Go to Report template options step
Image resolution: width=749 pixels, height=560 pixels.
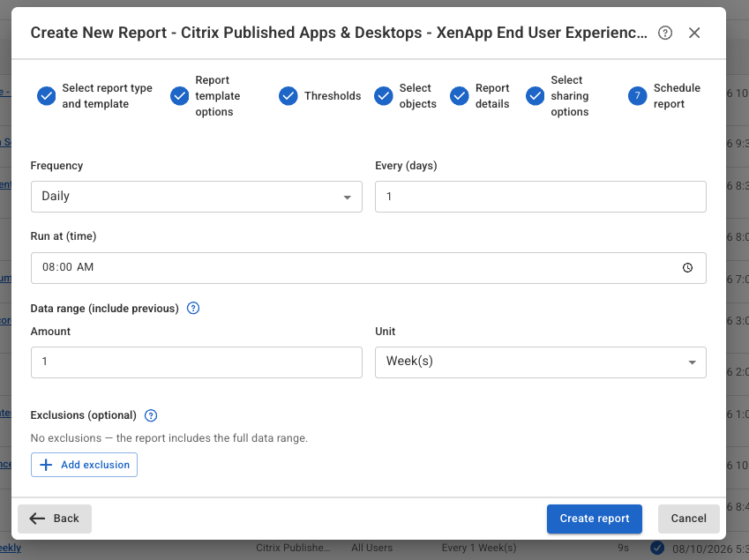point(206,96)
